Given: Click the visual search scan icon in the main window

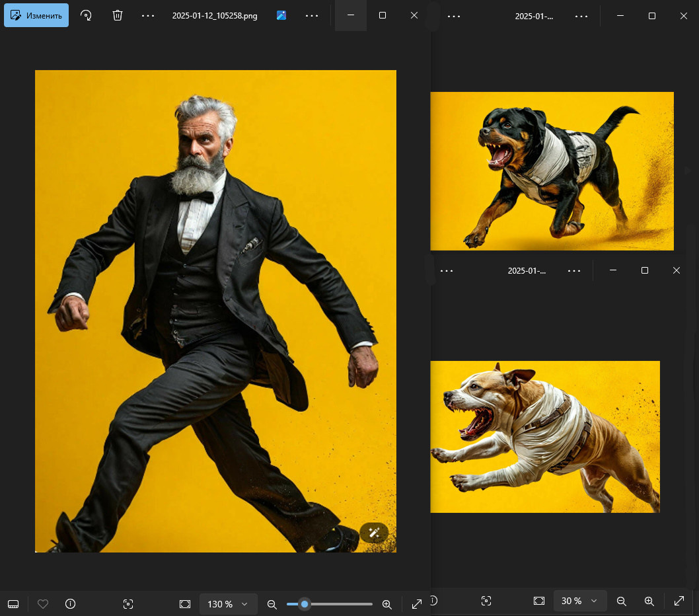Looking at the screenshot, I should 128,604.
